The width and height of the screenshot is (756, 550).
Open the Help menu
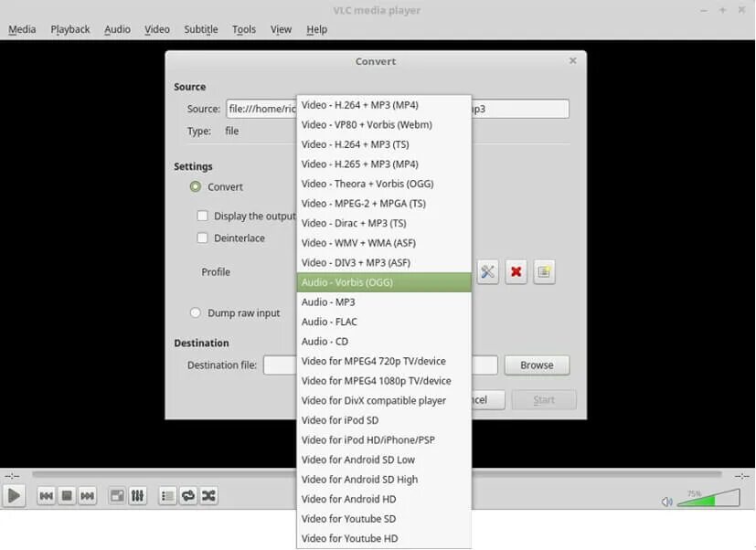317,29
